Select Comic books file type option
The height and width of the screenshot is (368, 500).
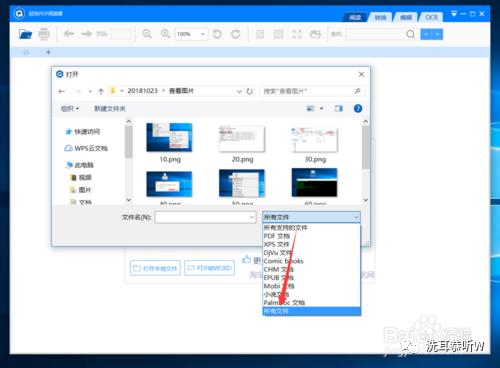[x=311, y=261]
